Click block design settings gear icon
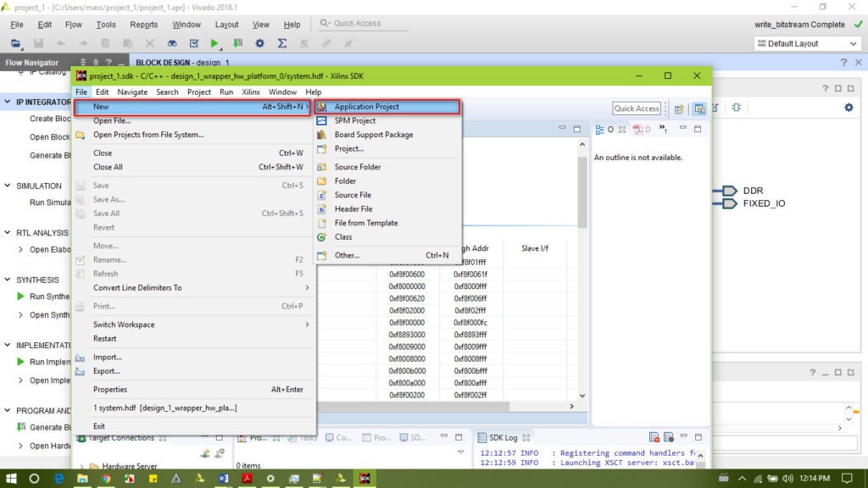The width and height of the screenshot is (868, 488). coord(849,108)
